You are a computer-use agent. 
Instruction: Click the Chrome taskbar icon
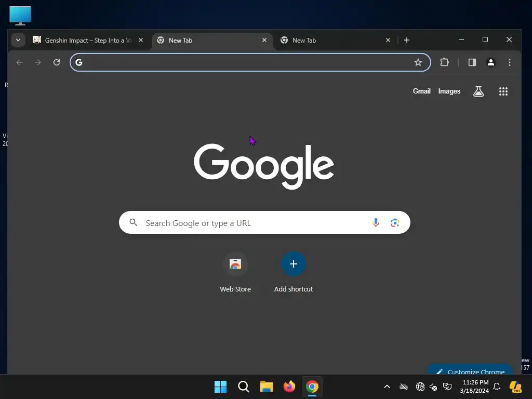point(312,387)
